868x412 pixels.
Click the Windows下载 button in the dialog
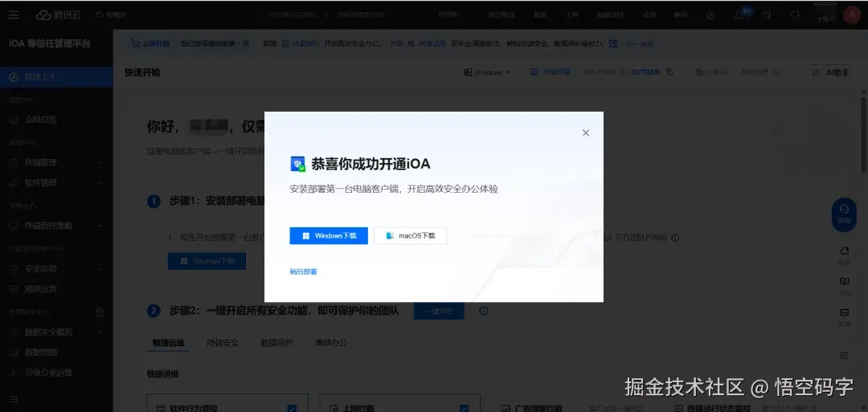tap(328, 235)
